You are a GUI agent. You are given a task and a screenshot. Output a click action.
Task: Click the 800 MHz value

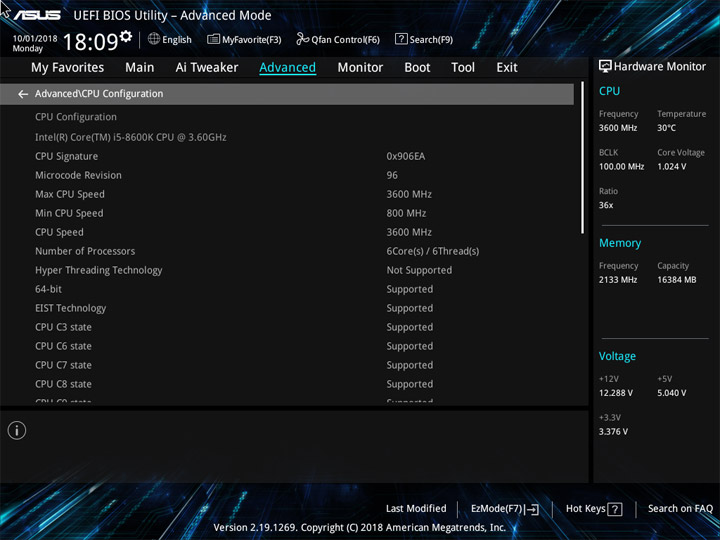406,214
